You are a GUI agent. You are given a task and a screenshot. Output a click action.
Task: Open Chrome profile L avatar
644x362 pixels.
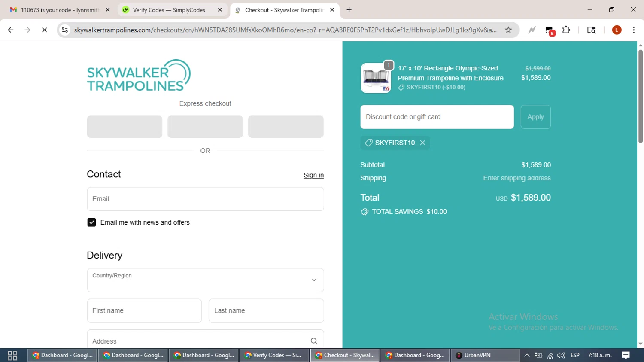tap(617, 30)
